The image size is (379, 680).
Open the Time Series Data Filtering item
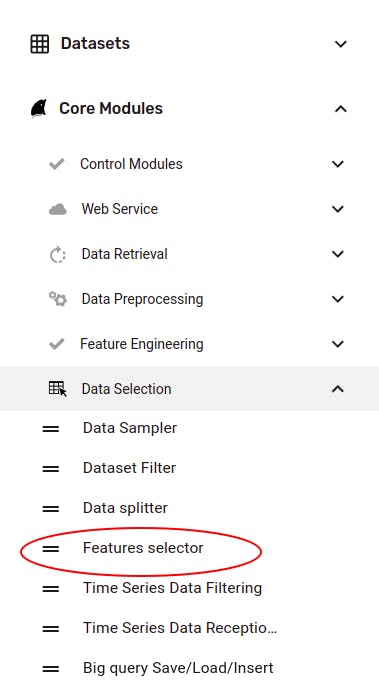pyautogui.click(x=172, y=588)
